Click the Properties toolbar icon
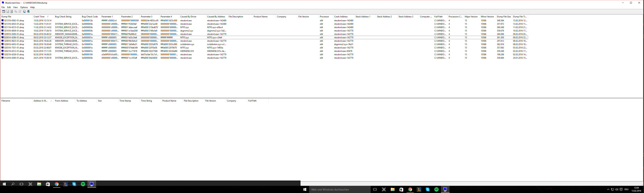 tap(20, 11)
